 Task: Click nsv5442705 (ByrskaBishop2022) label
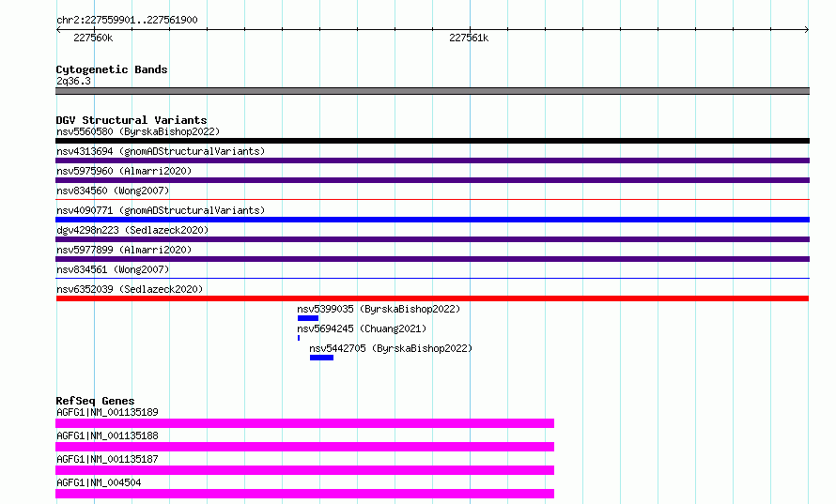[x=391, y=348]
